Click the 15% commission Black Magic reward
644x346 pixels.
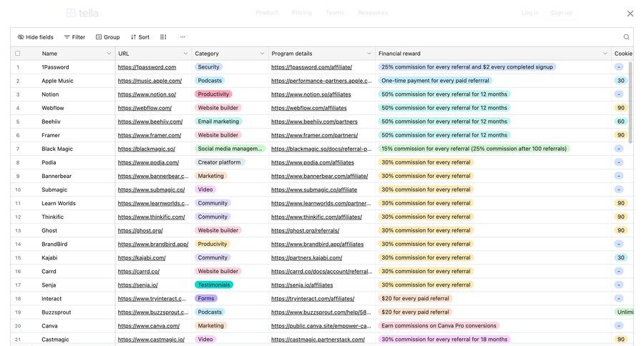pos(474,149)
